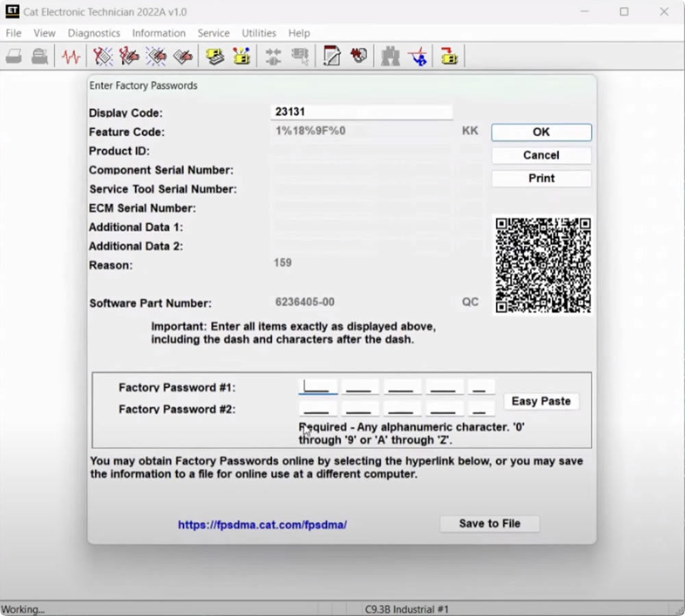685x616 pixels.
Task: Click the Easy Paste button
Action: (x=541, y=401)
